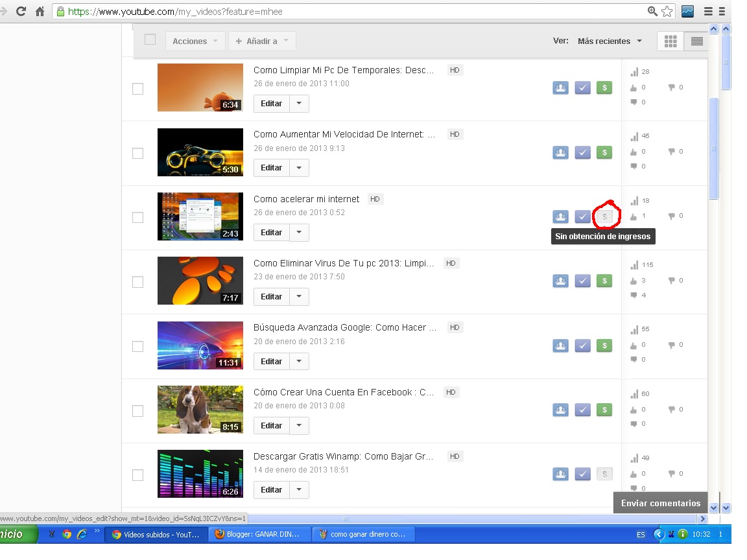Screen dimensions: 747x560
Task: Click the public icon for Búsqueda Avanzada Google
Action: [560, 345]
